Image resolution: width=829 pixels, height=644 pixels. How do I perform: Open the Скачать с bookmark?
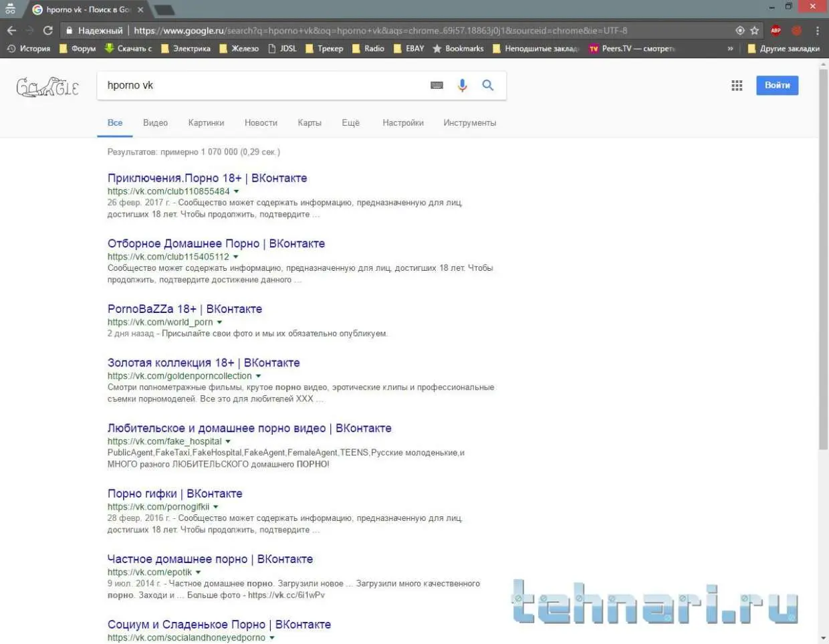pyautogui.click(x=128, y=48)
